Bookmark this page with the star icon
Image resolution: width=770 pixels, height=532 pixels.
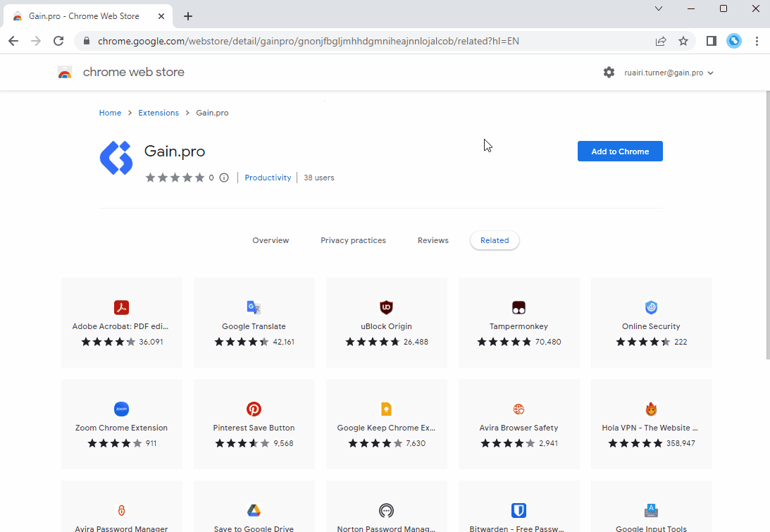click(683, 41)
